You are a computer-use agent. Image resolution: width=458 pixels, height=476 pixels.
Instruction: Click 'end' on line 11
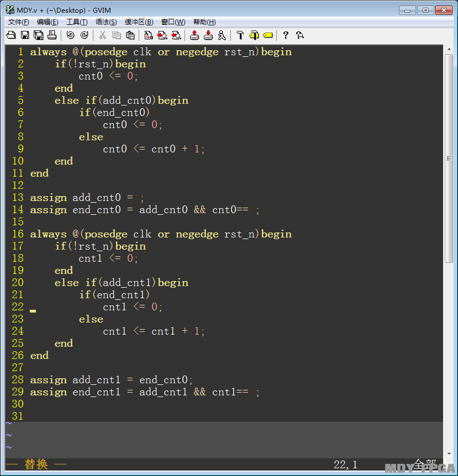pos(39,173)
